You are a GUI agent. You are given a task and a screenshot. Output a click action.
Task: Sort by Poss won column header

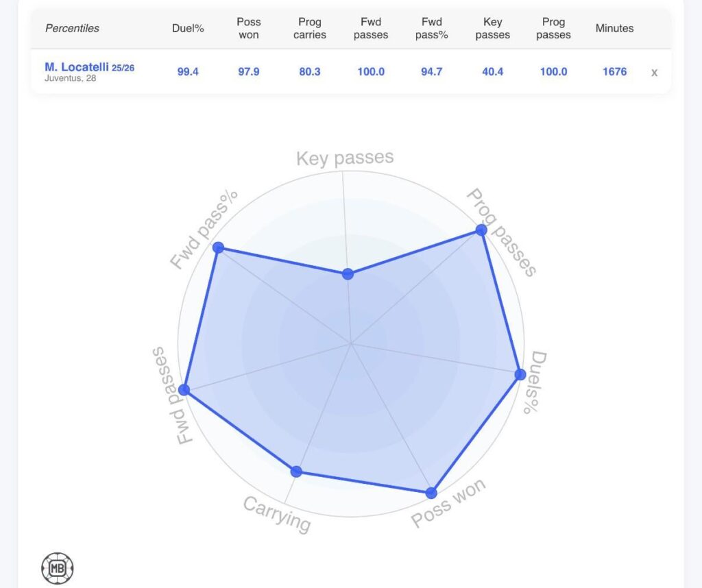coord(248,28)
